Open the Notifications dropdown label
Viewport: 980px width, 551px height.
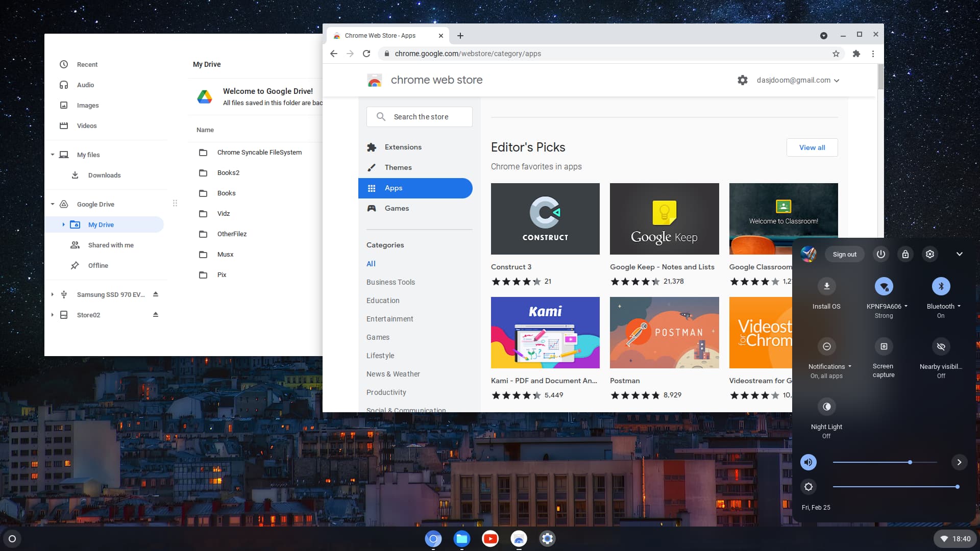[830, 367]
